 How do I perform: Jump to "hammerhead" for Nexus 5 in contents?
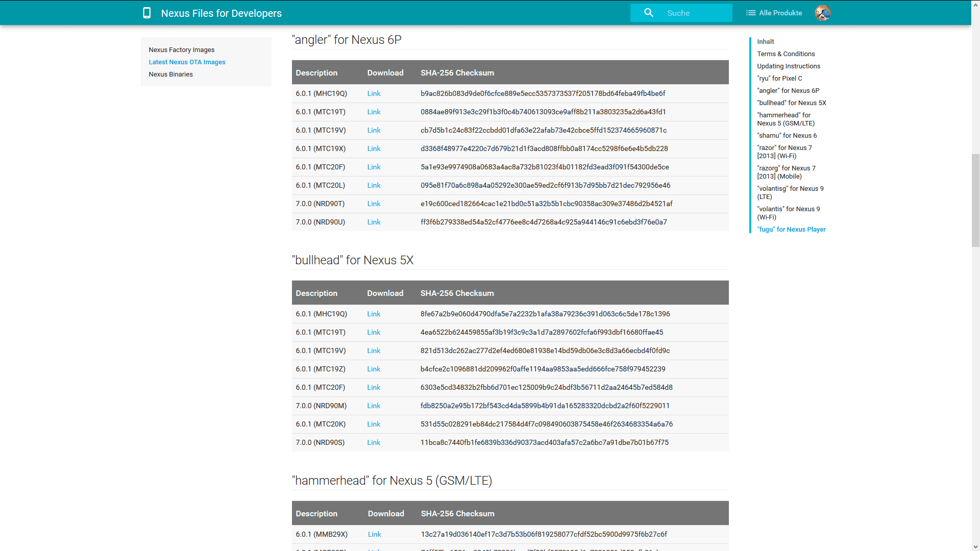786,119
